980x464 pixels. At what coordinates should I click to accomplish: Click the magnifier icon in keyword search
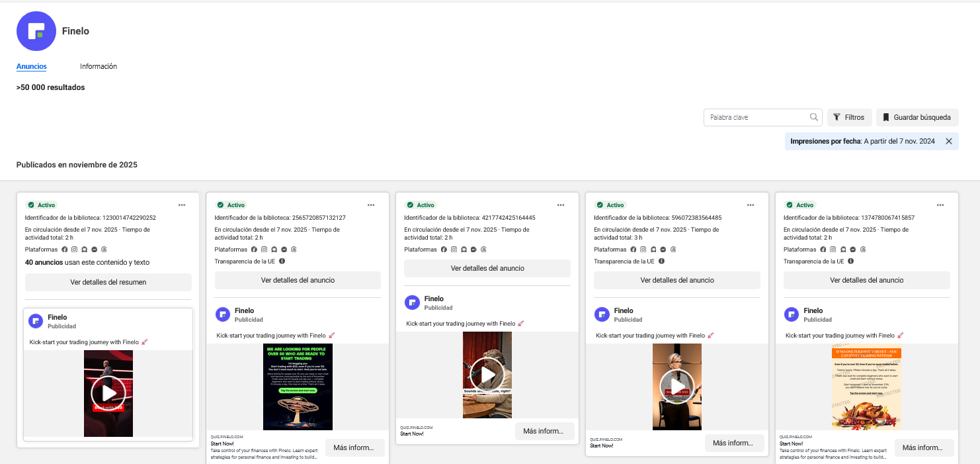point(814,117)
